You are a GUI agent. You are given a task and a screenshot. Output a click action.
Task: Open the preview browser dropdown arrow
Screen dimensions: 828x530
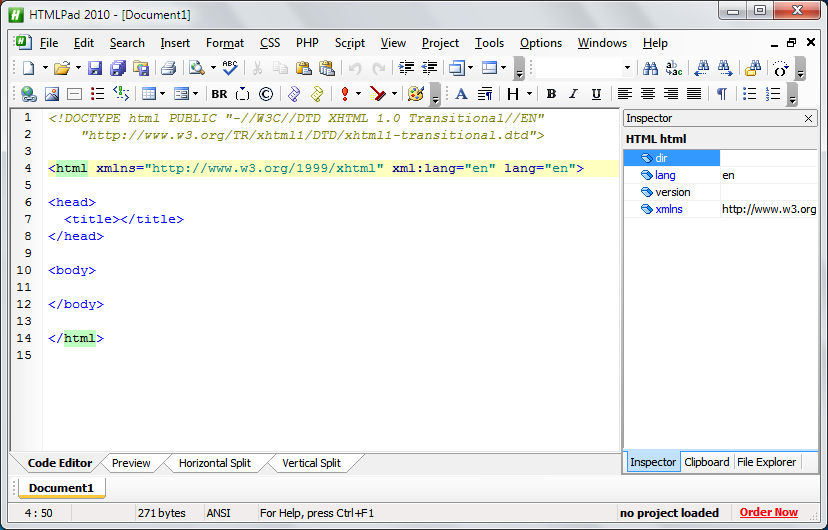click(213, 68)
